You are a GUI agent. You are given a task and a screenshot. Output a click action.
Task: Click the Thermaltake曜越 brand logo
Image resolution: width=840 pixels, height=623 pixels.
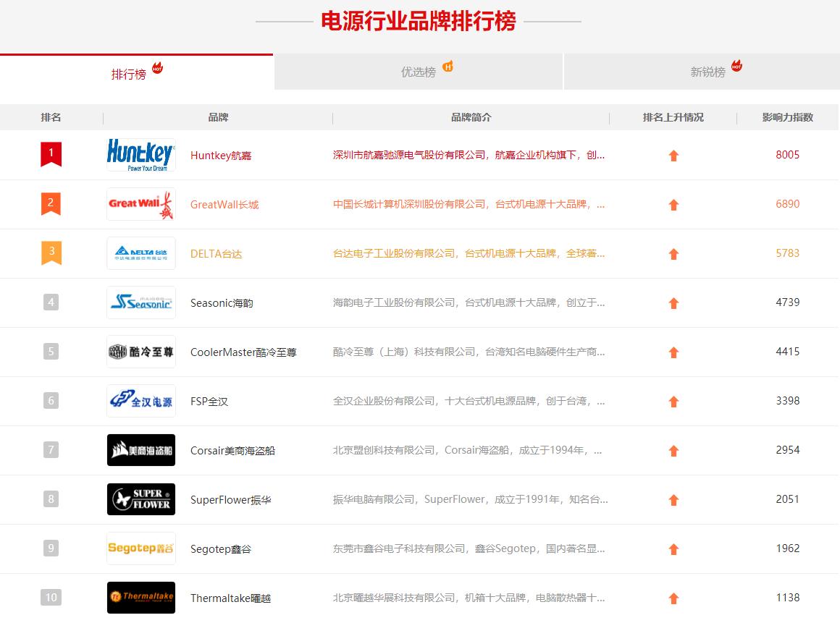140,598
